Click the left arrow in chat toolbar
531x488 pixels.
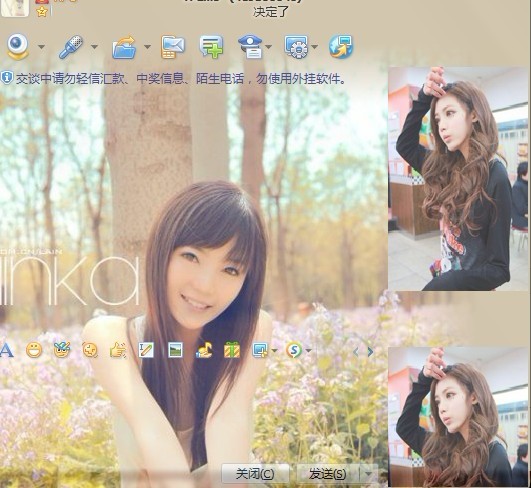(356, 352)
